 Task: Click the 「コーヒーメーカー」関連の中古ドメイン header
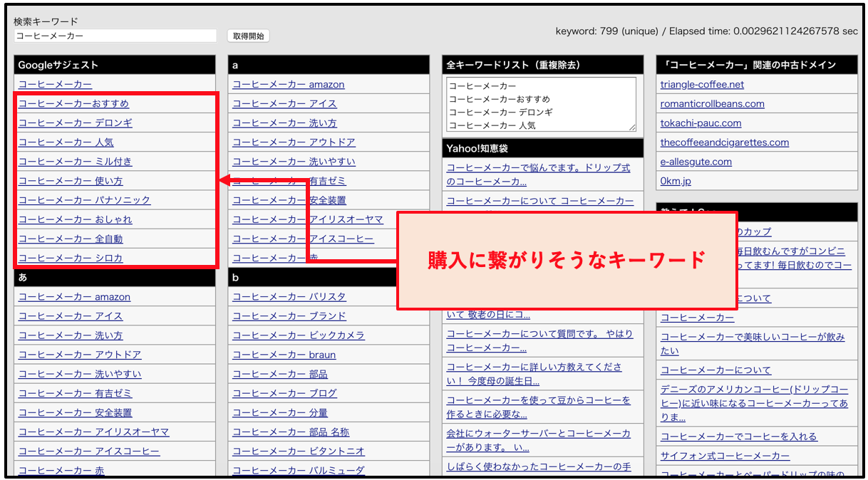757,65
